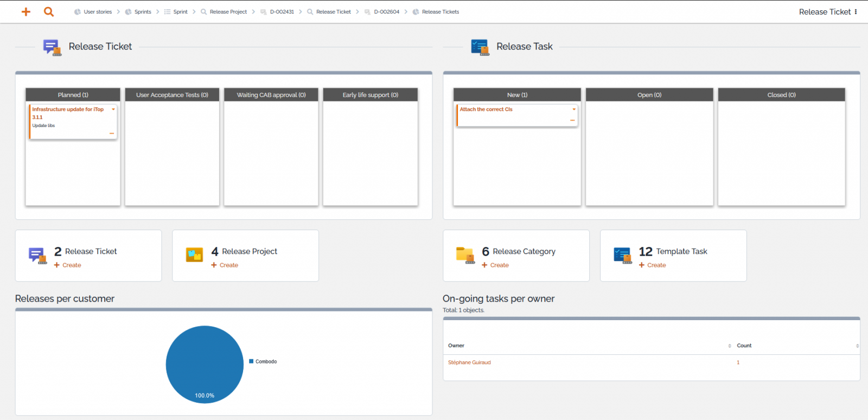Image resolution: width=868 pixels, height=420 pixels.
Task: Click the Template Task counter card icon
Action: tap(623, 255)
